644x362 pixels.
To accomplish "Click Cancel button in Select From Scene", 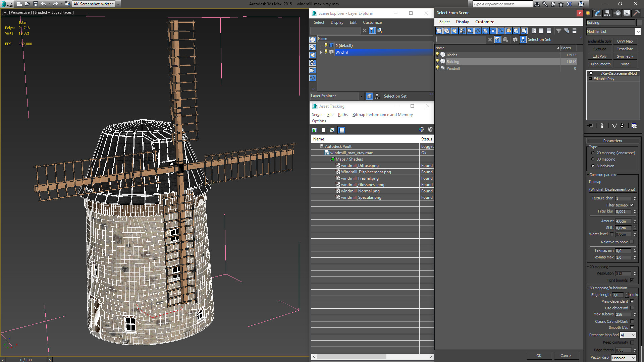I will point(566,356).
